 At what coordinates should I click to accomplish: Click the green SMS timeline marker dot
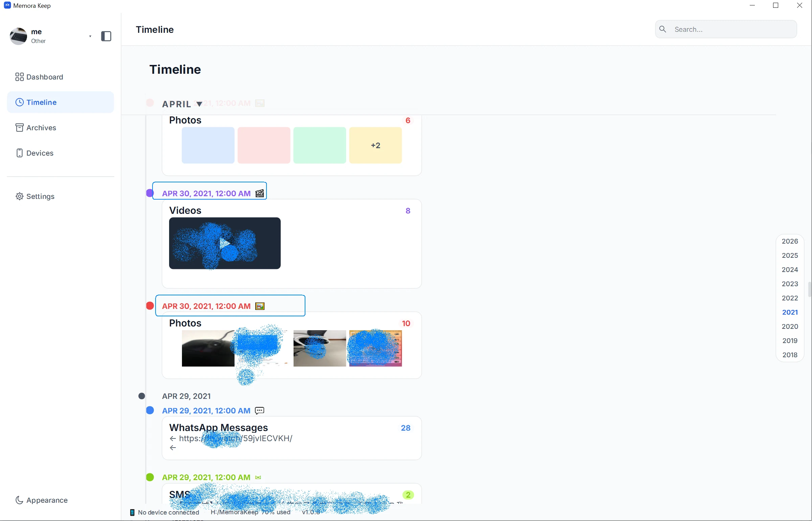pyautogui.click(x=150, y=477)
